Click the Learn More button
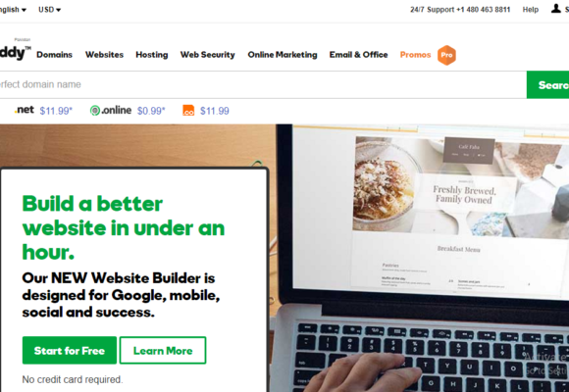Image resolution: width=569 pixels, height=392 pixels. pos(163,350)
